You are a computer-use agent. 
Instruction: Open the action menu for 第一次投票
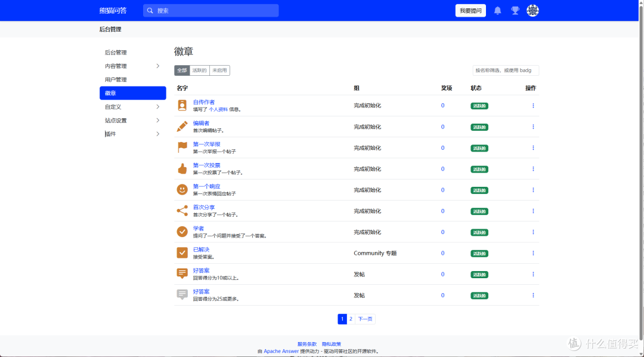(x=533, y=168)
